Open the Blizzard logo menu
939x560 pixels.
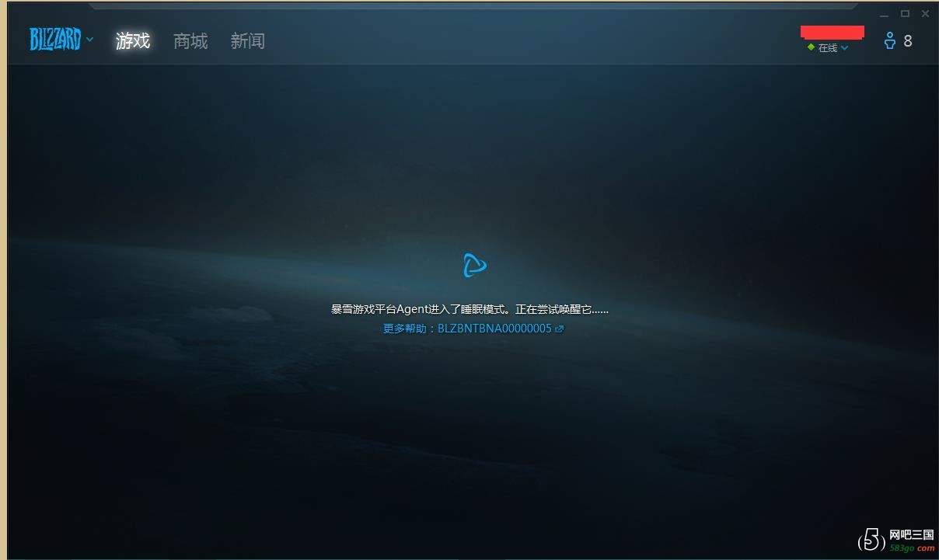coord(61,40)
